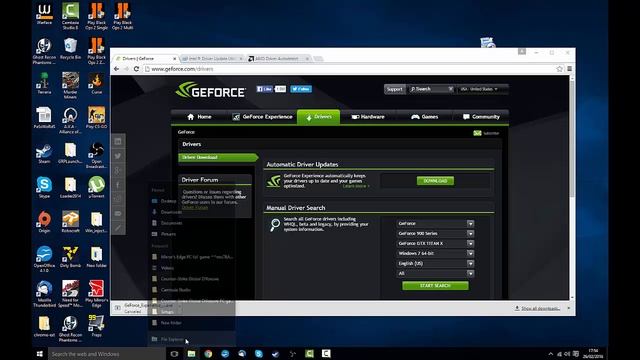Launch Play CS:GO desktop shortcut
The image size is (640, 360).
(x=97, y=118)
